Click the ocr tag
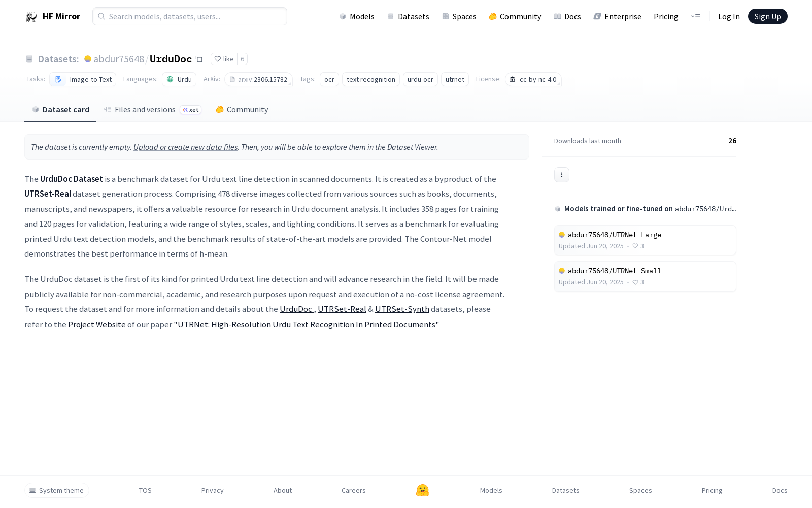 click(329, 79)
